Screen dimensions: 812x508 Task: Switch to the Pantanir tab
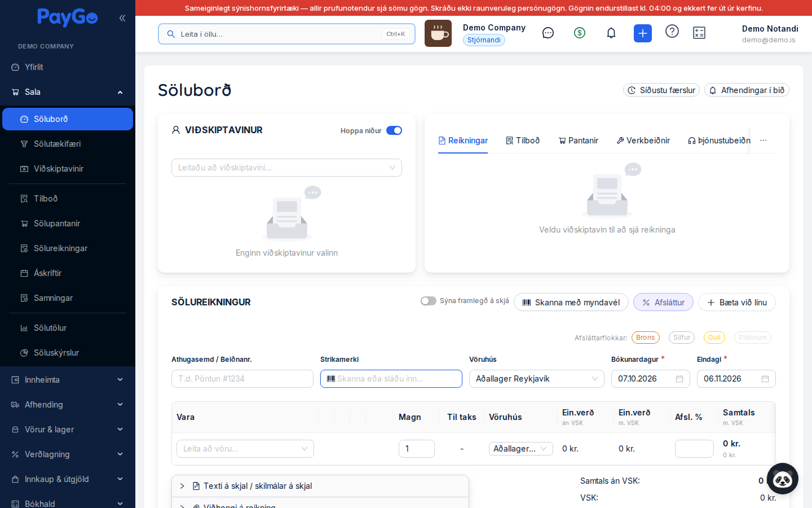point(578,141)
